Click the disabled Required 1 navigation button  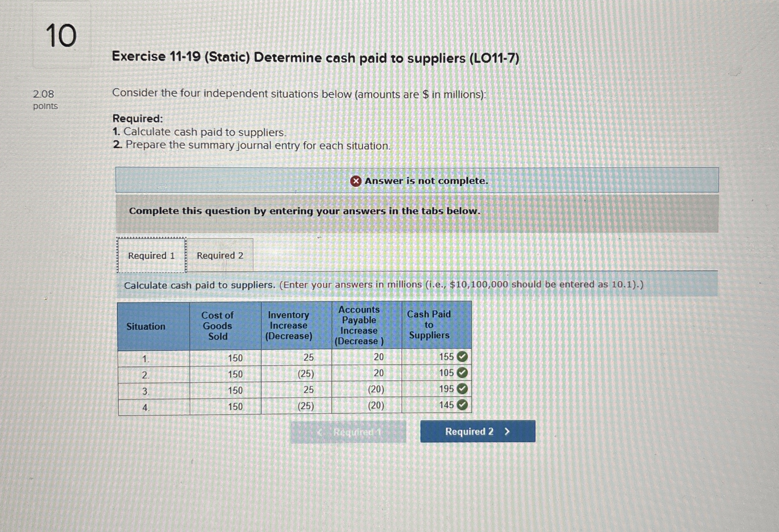(x=349, y=432)
